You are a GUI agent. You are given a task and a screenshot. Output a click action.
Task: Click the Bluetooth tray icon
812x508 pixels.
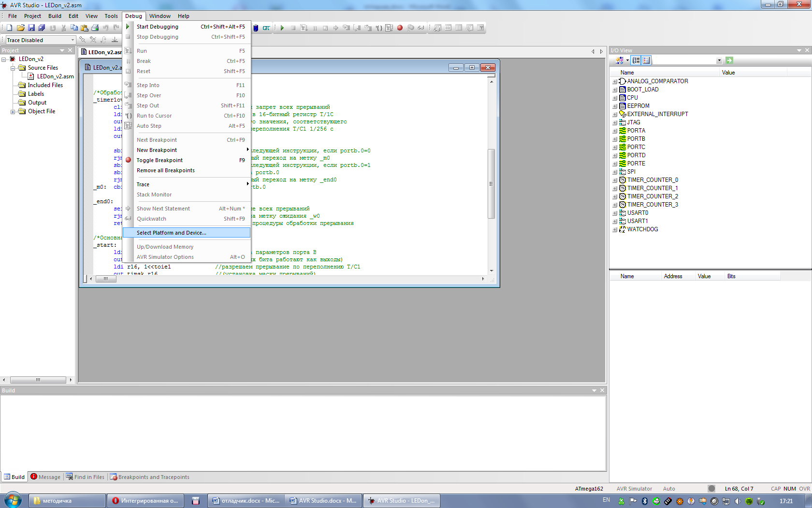pyautogui.click(x=644, y=501)
